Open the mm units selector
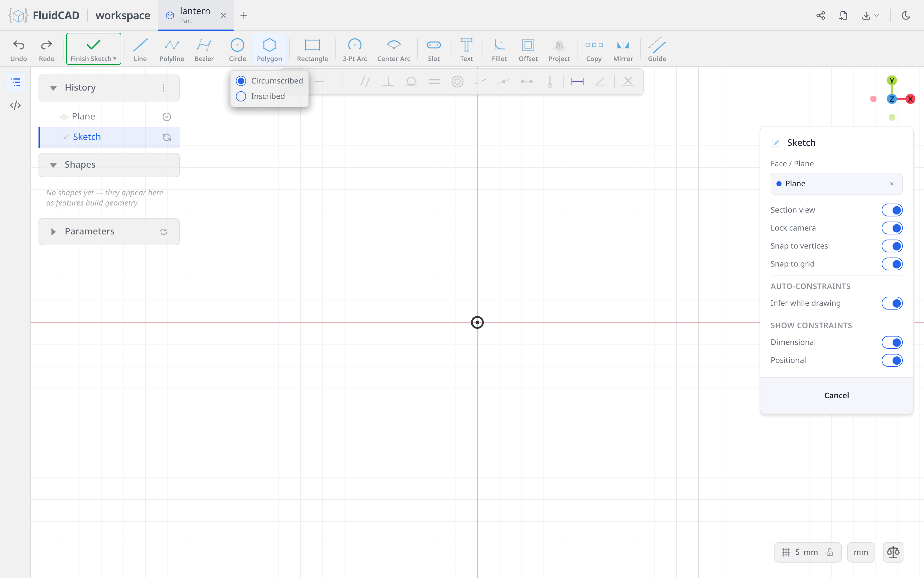The width and height of the screenshot is (924, 578). click(860, 552)
